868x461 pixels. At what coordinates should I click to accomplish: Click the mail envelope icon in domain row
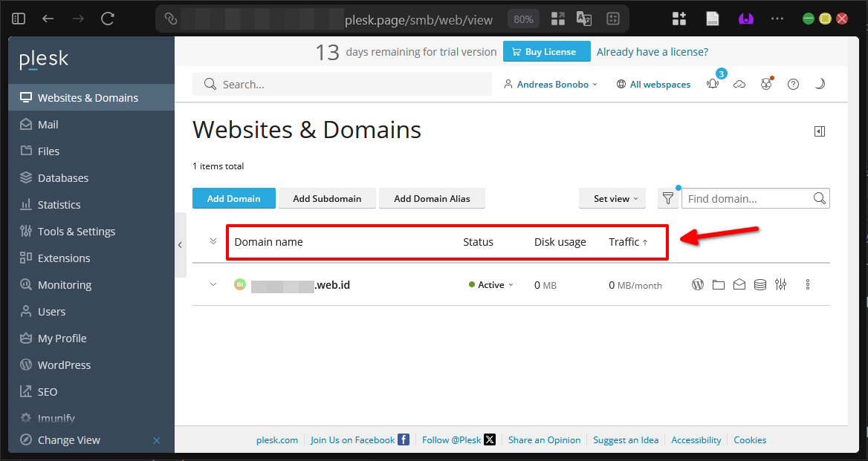739,284
